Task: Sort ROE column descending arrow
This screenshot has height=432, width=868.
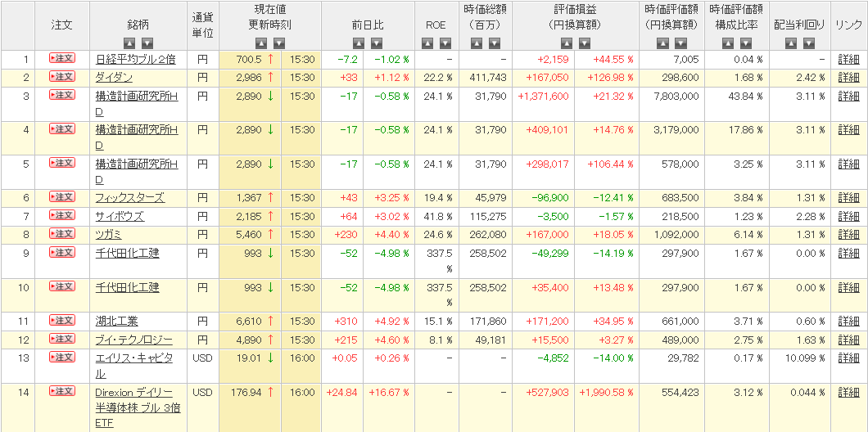Action: click(x=445, y=43)
